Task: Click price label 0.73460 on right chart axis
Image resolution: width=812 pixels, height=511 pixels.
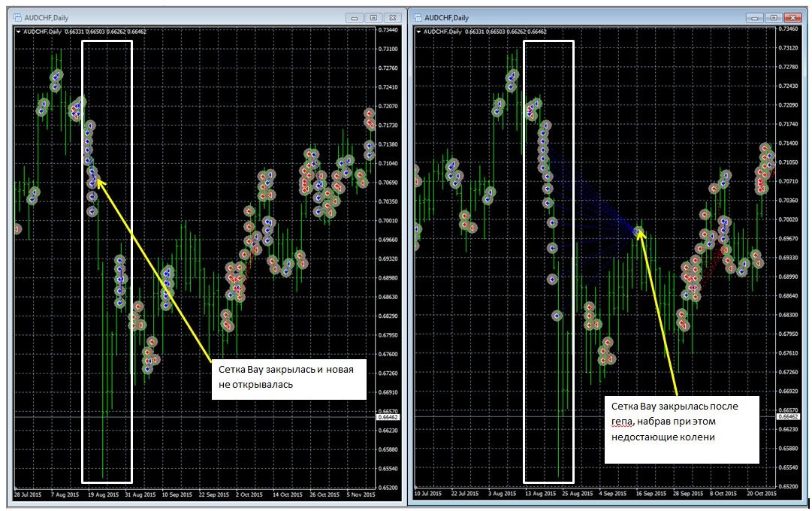Action: pyautogui.click(x=788, y=29)
